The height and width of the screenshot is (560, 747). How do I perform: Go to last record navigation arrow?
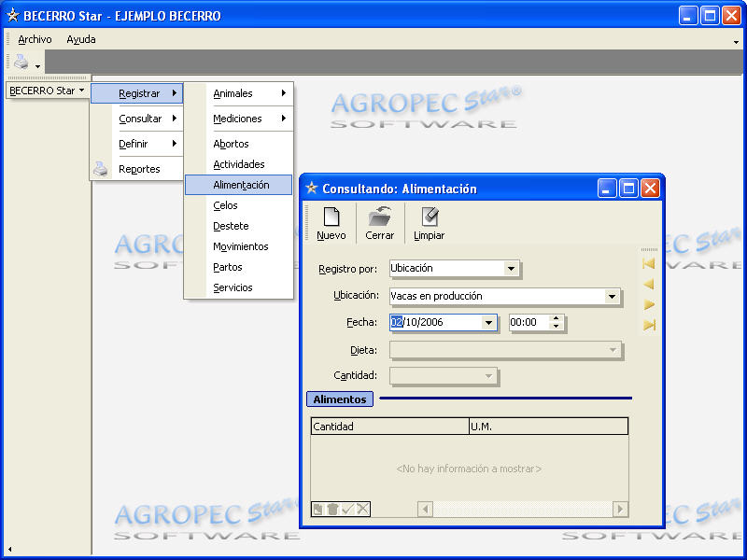coord(649,325)
